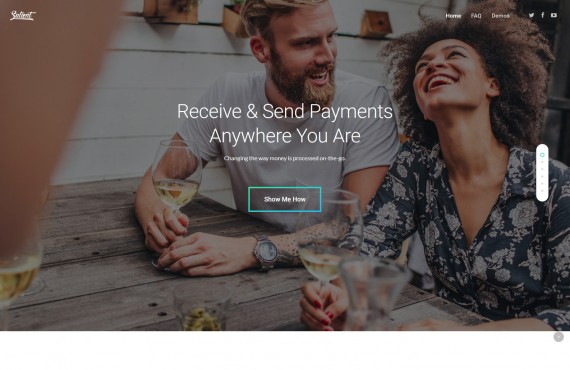Select the active green section dot
Image resolution: width=570 pixels, height=370 pixels.
542,155
